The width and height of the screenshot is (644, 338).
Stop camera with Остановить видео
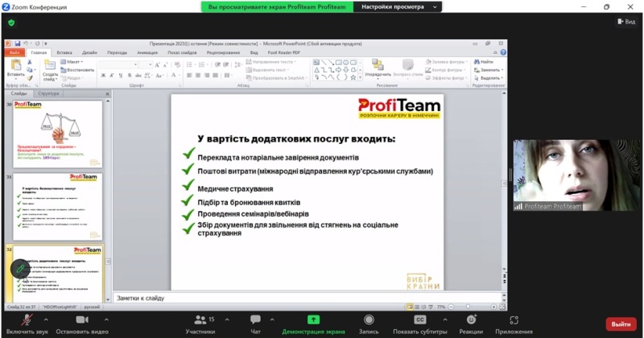[x=82, y=324]
